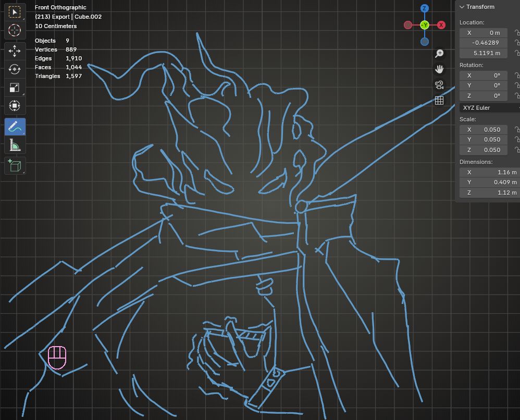Click the unlabeled red negative-X gizmo dot
This screenshot has height=420, width=520.
coord(408,25)
